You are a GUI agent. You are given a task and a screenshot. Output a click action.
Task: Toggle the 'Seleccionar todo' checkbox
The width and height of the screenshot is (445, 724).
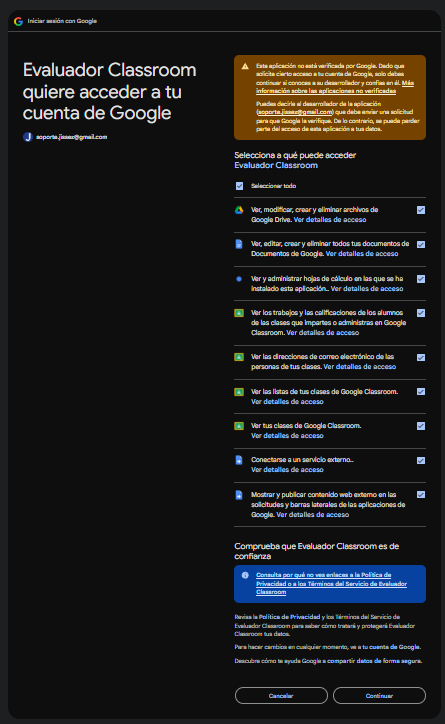(240, 186)
